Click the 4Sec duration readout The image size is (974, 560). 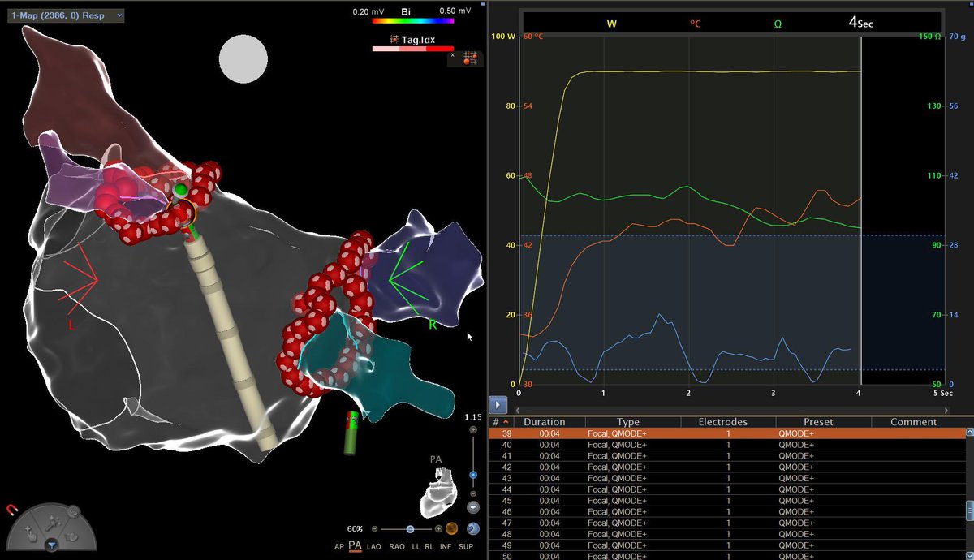pyautogui.click(x=860, y=23)
